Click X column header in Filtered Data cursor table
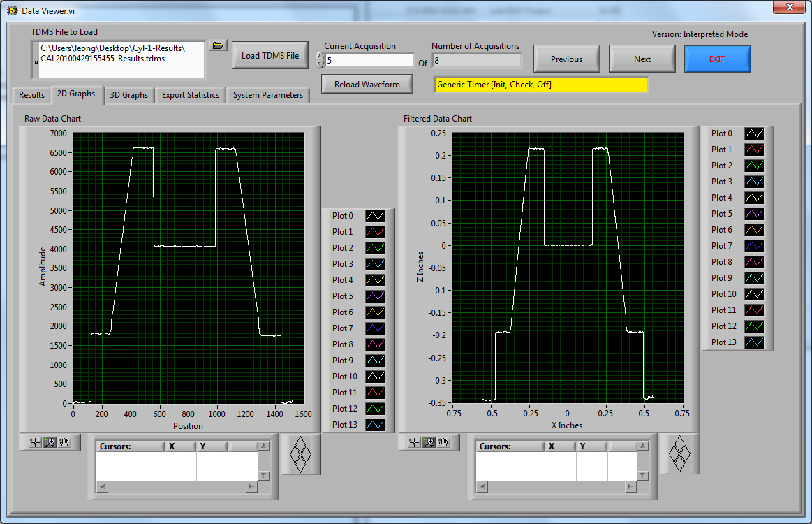The image size is (812, 524). (561, 446)
